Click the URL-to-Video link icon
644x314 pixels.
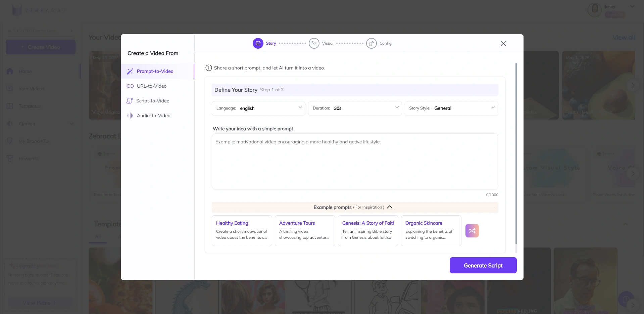pyautogui.click(x=130, y=86)
